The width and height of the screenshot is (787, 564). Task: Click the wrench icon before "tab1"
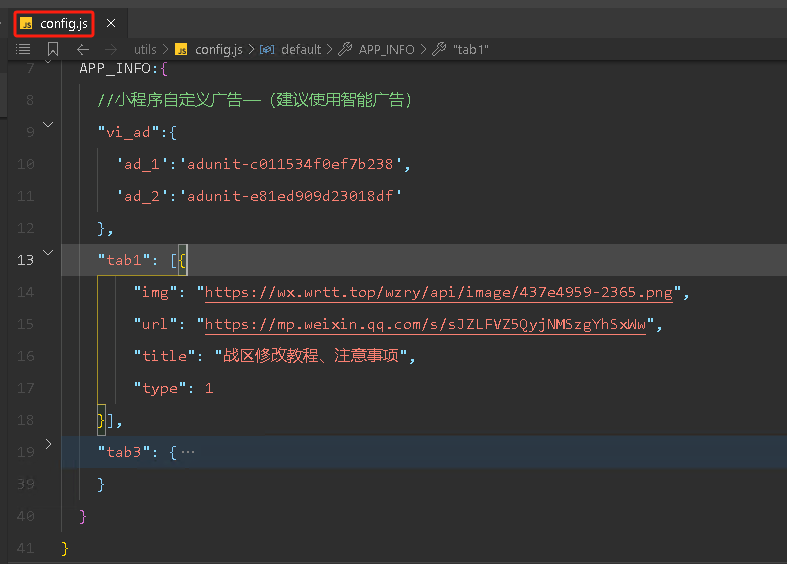click(439, 49)
